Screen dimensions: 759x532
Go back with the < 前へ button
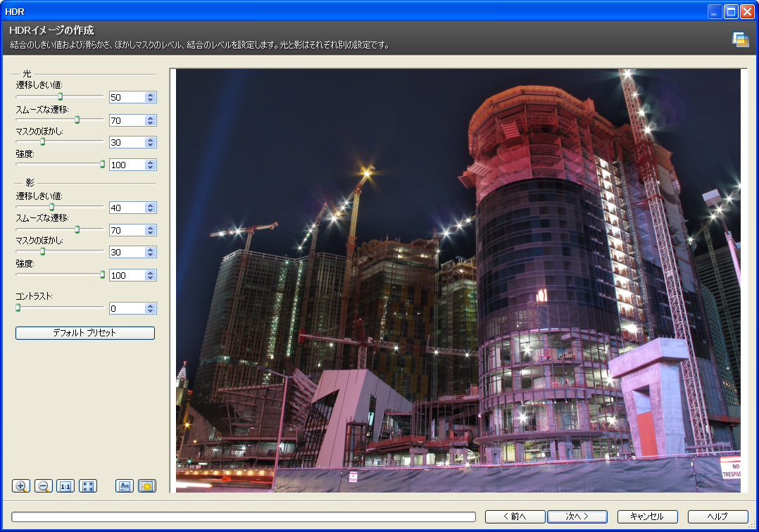[x=515, y=517]
